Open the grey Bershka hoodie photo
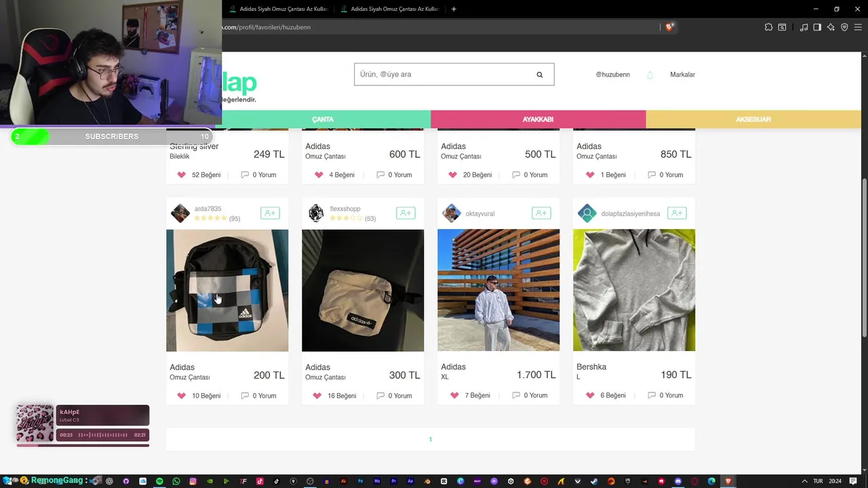The height and width of the screenshot is (488, 868). (634, 290)
